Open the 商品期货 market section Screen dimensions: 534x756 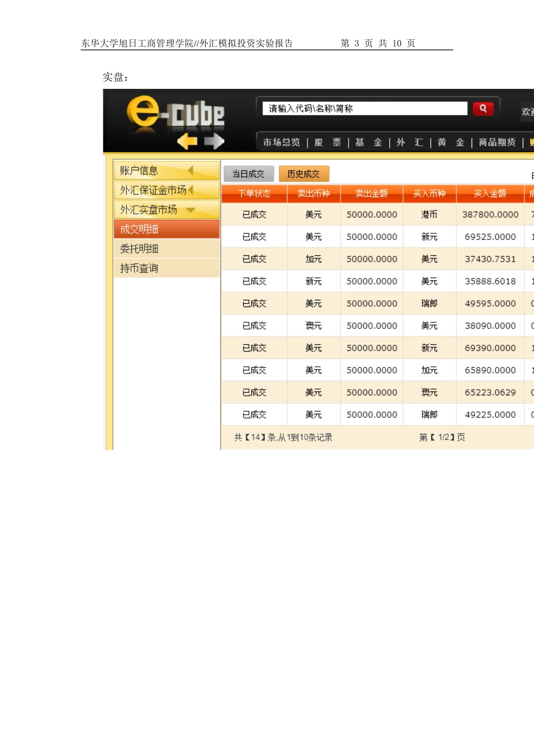point(497,142)
